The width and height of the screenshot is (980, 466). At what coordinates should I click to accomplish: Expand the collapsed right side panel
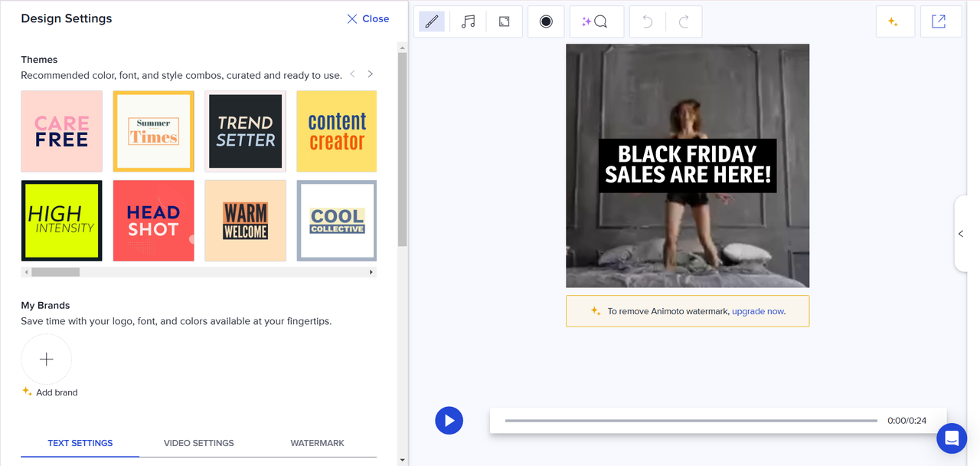[x=961, y=234]
